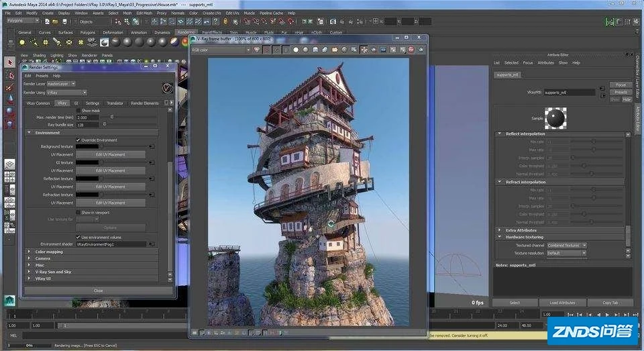
Task: Click Load Attributes button
Action: pos(562,303)
